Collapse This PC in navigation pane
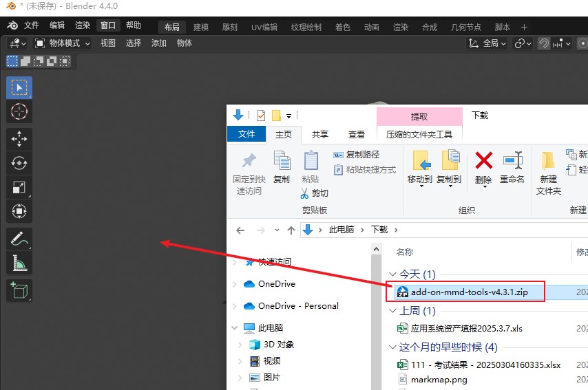This screenshot has width=588, height=390. click(235, 328)
